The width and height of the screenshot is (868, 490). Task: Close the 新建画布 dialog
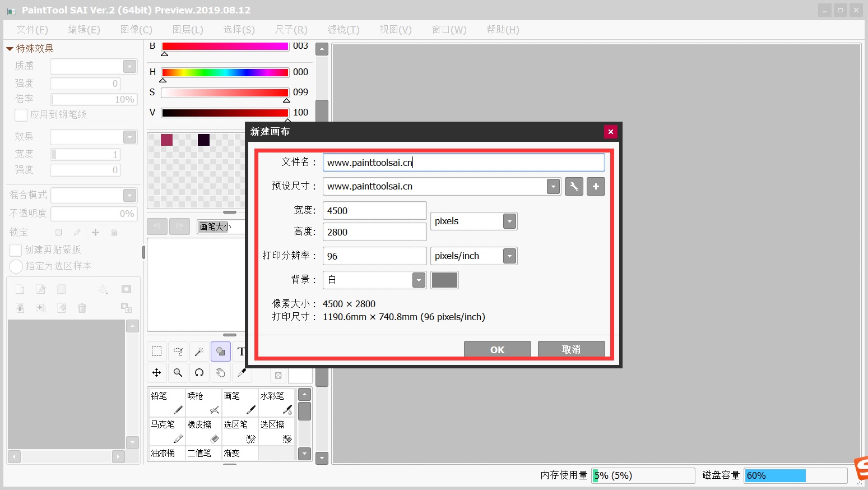pyautogui.click(x=611, y=132)
